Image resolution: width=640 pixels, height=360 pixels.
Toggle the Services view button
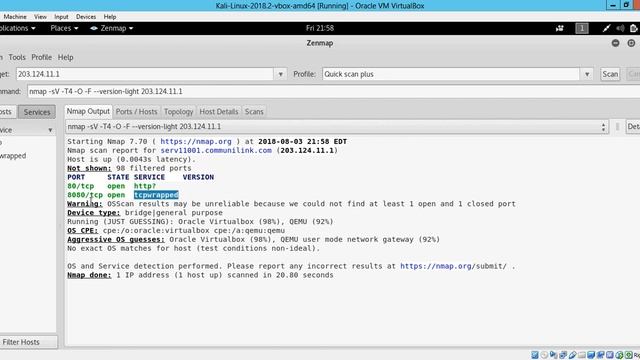(x=37, y=112)
